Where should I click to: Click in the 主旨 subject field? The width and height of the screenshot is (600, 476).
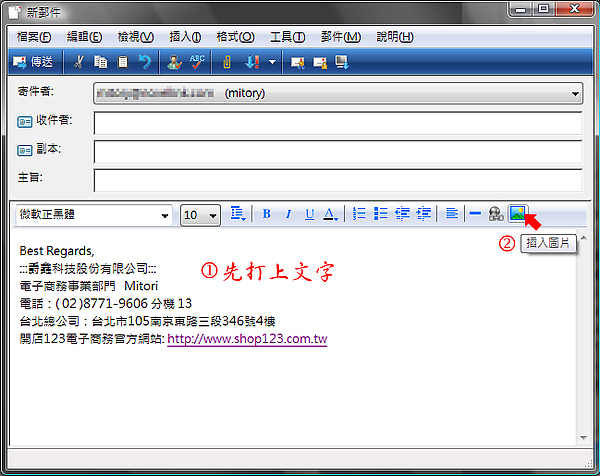(338, 180)
